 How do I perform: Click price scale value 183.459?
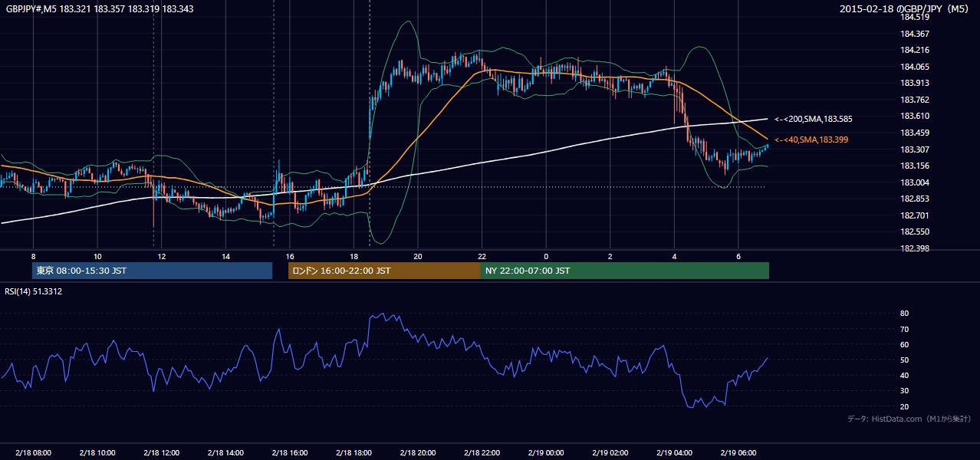[915, 133]
